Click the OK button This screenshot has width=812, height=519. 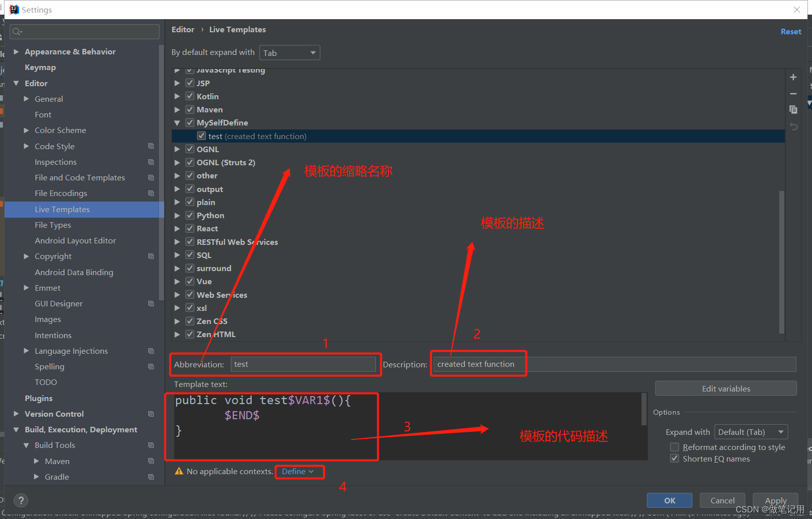coord(670,500)
